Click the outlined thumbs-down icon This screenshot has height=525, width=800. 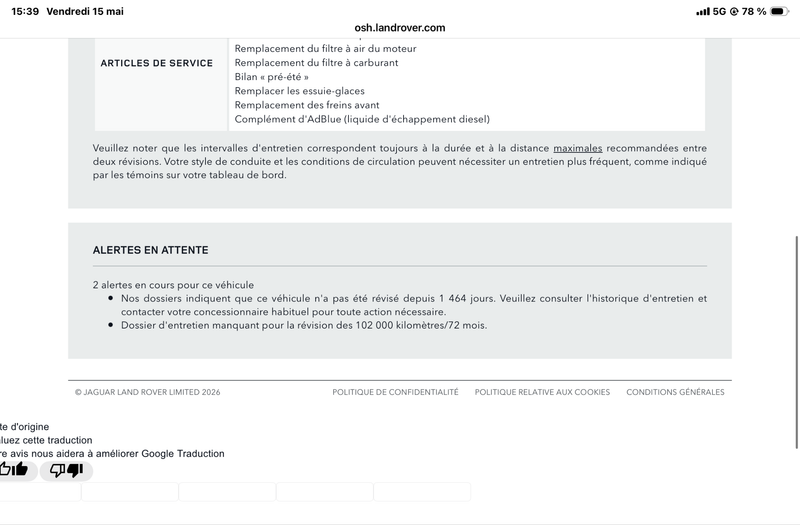coord(57,470)
